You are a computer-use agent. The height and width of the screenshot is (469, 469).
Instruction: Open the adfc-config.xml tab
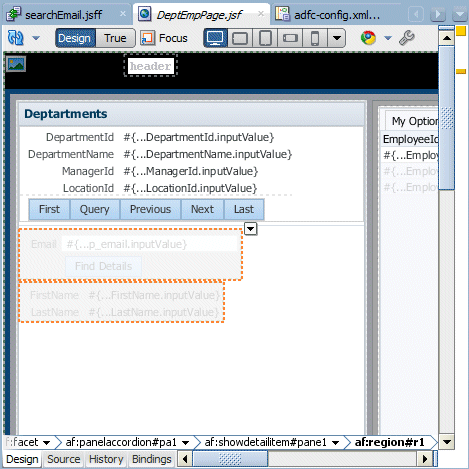coord(337,15)
